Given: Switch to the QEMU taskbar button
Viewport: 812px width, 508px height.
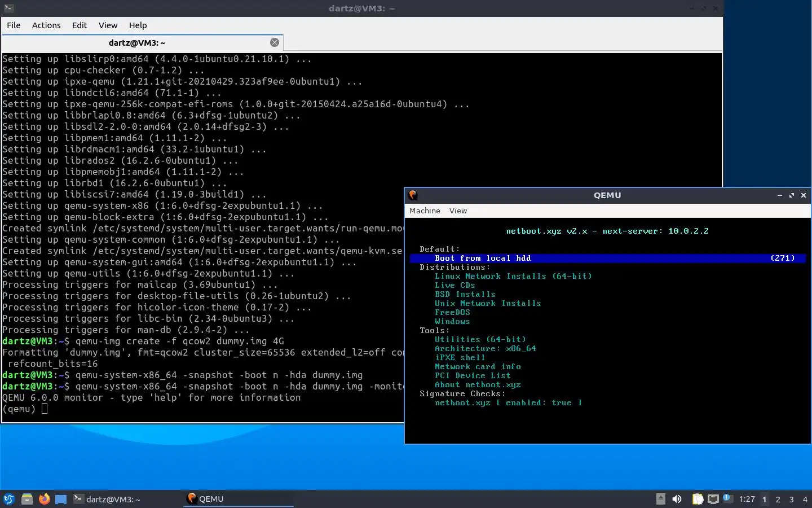Looking at the screenshot, I should click(238, 499).
